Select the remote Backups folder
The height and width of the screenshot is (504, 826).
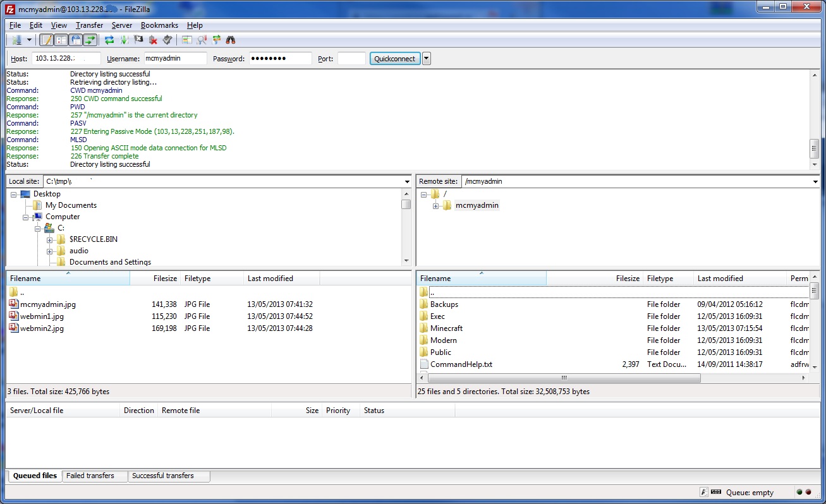pos(444,304)
